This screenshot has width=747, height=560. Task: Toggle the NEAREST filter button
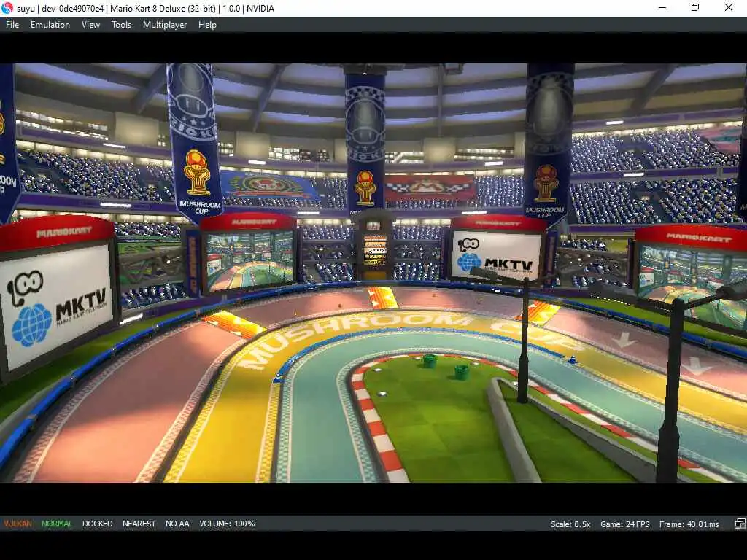pyautogui.click(x=139, y=524)
